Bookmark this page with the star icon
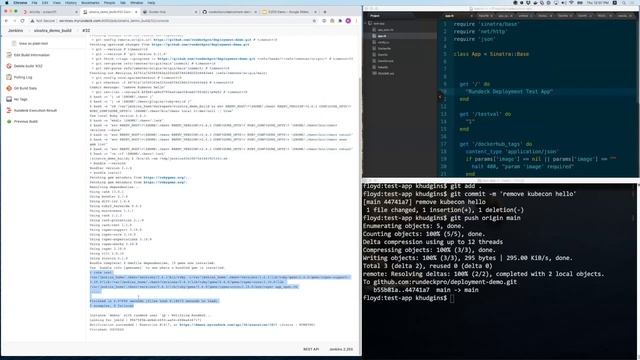The image size is (640, 360). click(x=314, y=20)
